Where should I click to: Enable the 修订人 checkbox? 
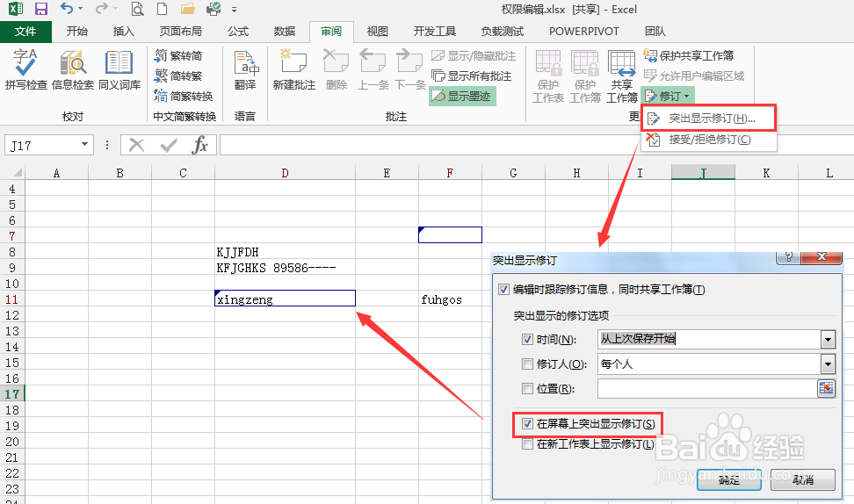click(527, 364)
